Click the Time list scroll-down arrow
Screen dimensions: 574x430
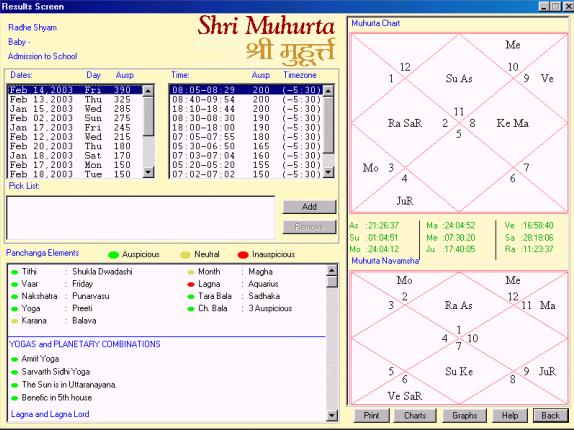[328, 172]
